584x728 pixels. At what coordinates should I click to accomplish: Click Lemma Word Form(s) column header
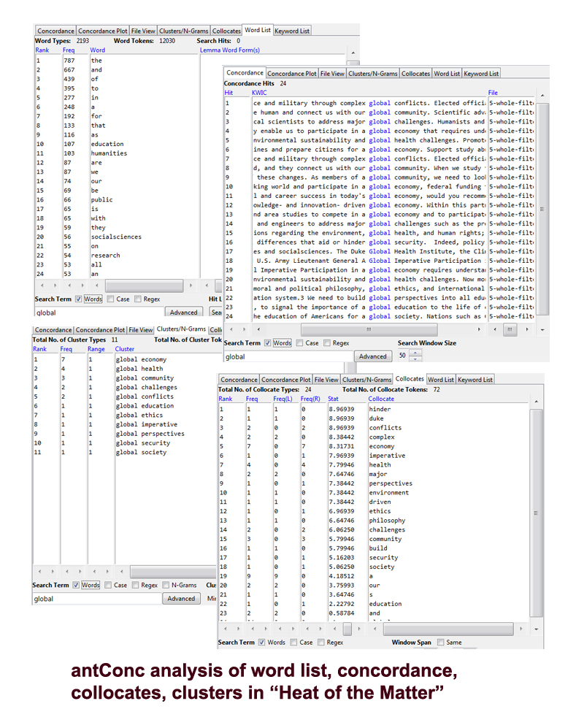(230, 50)
